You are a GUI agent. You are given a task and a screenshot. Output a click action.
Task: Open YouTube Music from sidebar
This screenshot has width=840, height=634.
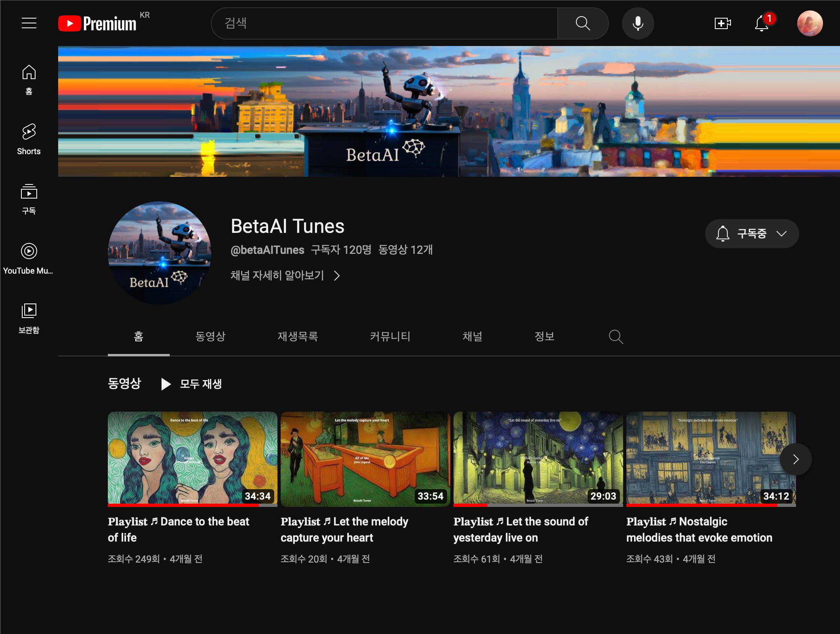coord(29,258)
